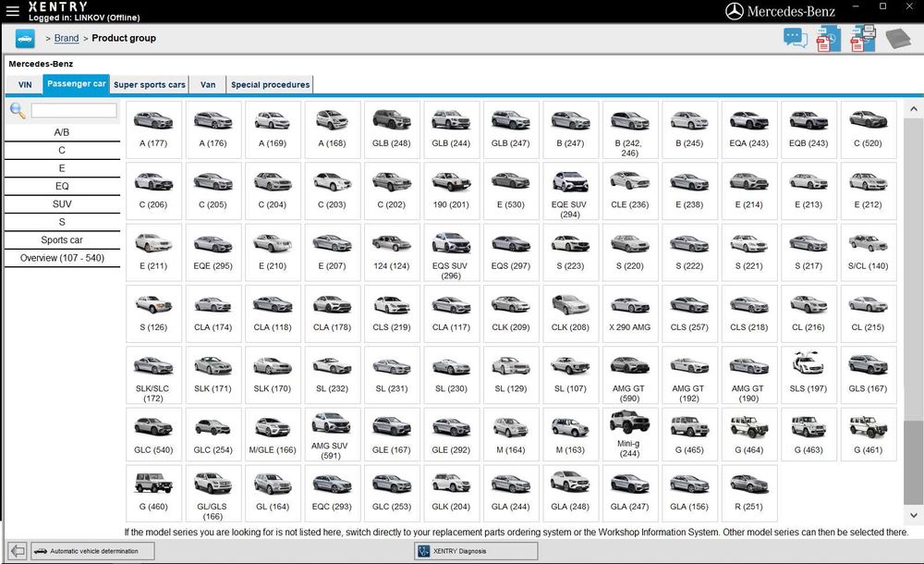The image size is (924, 564).
Task: Select the S/CL (140) model tile
Action: 868,252
